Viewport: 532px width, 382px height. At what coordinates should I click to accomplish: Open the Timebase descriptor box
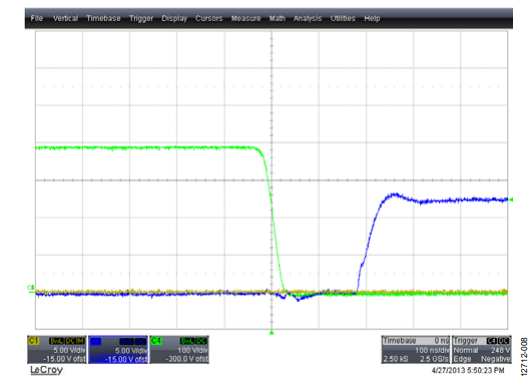pos(416,350)
